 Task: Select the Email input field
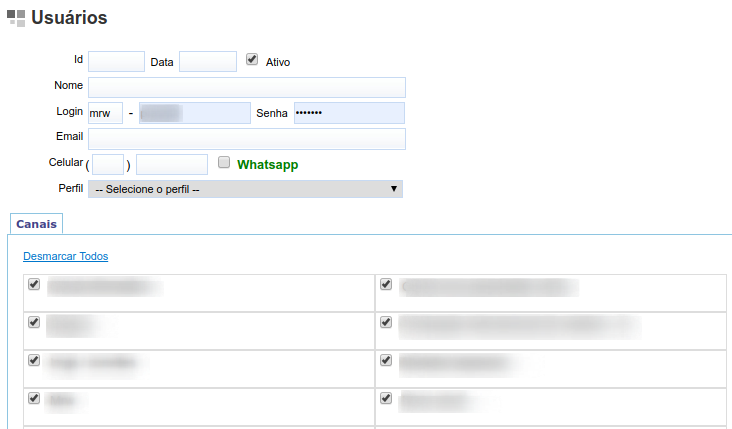246,138
